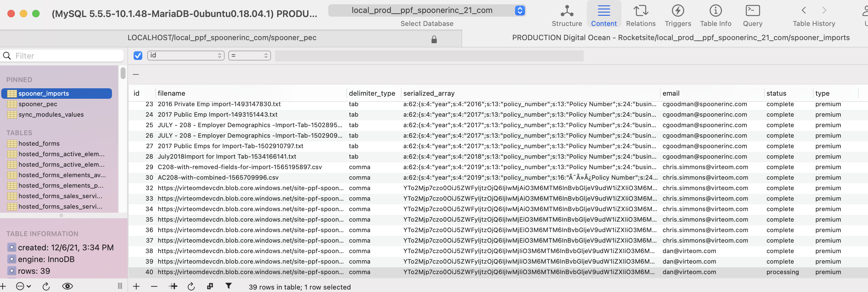The width and height of the screenshot is (868, 292).
Task: Open the Structure view
Action: coord(566,15)
